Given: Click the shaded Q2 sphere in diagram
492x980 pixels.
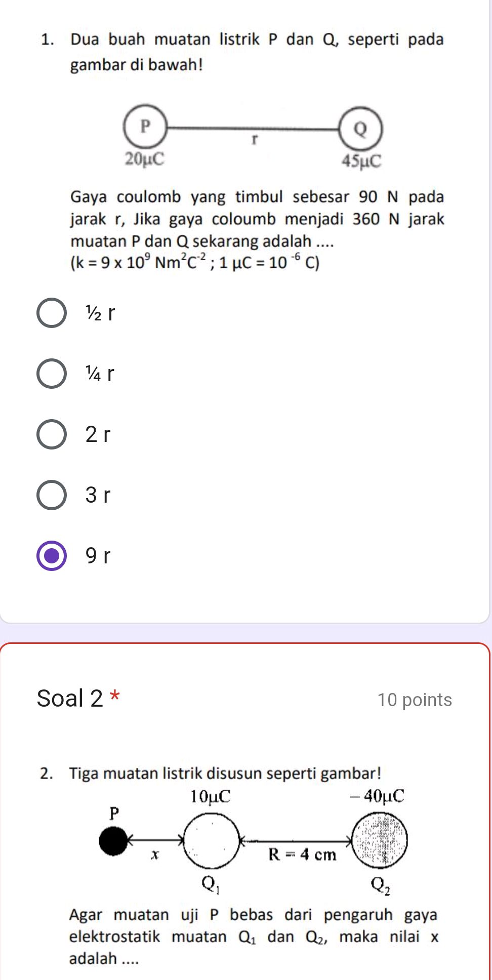Looking at the screenshot, I should click(x=380, y=841).
